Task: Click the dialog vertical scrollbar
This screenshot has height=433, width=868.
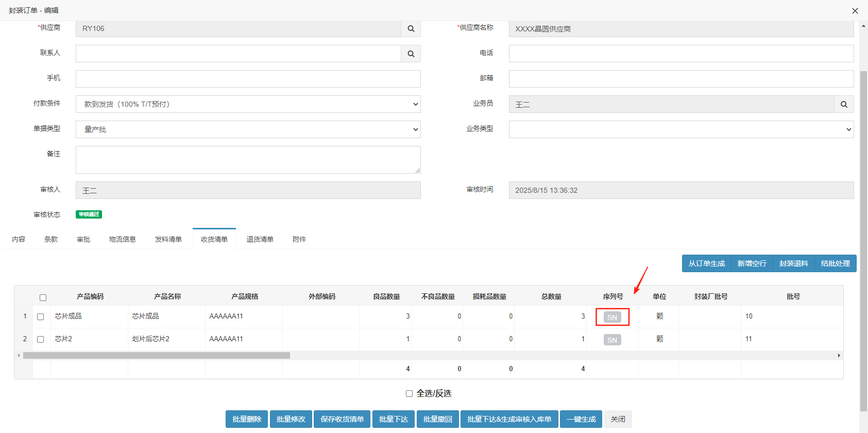Action: pyautogui.click(x=864, y=241)
